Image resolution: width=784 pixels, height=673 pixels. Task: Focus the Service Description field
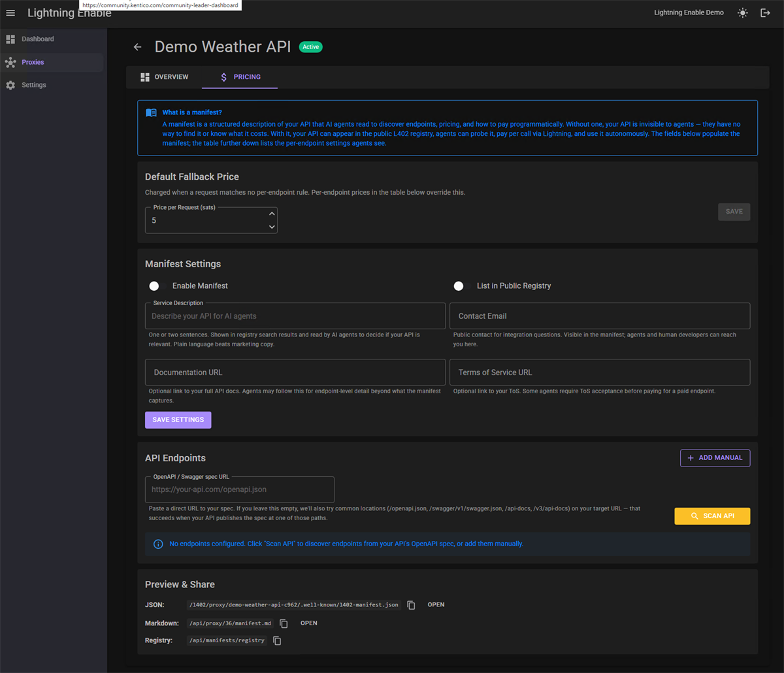click(x=295, y=316)
